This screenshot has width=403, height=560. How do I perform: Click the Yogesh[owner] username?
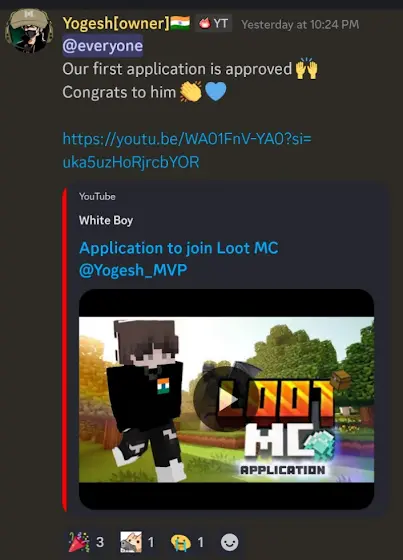click(116, 24)
